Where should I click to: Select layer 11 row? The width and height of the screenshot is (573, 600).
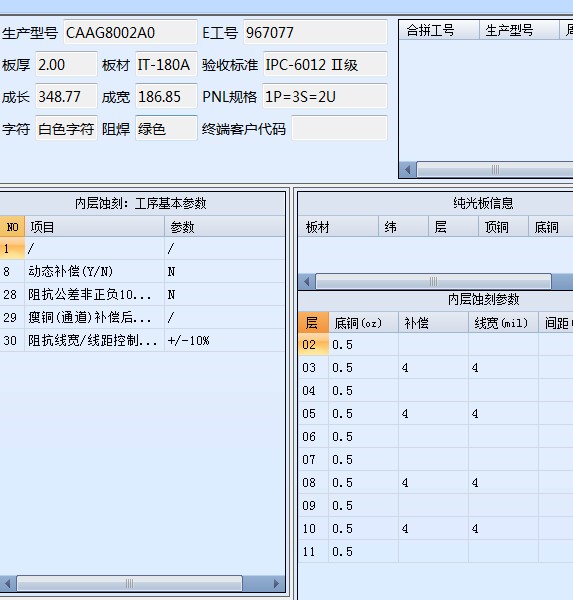click(x=436, y=551)
